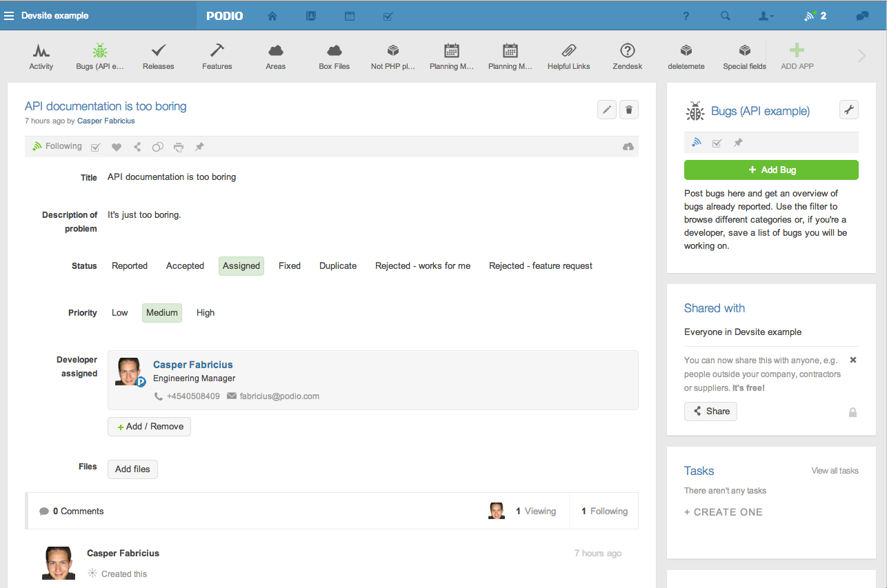Delete item with the trash icon

[x=629, y=110]
